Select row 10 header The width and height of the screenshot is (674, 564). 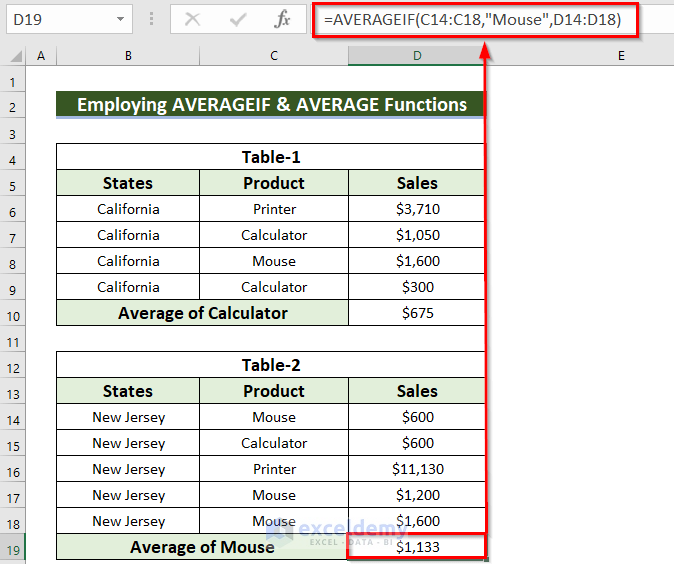pos(14,313)
